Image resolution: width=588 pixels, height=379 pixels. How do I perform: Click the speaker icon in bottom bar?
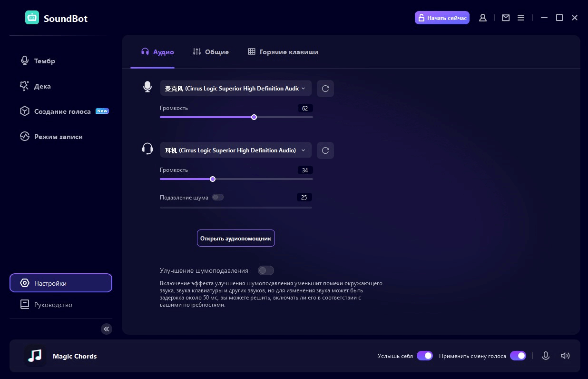click(565, 356)
